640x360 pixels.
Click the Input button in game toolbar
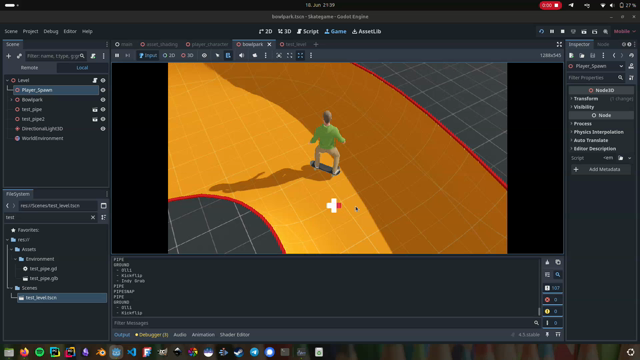[148, 56]
